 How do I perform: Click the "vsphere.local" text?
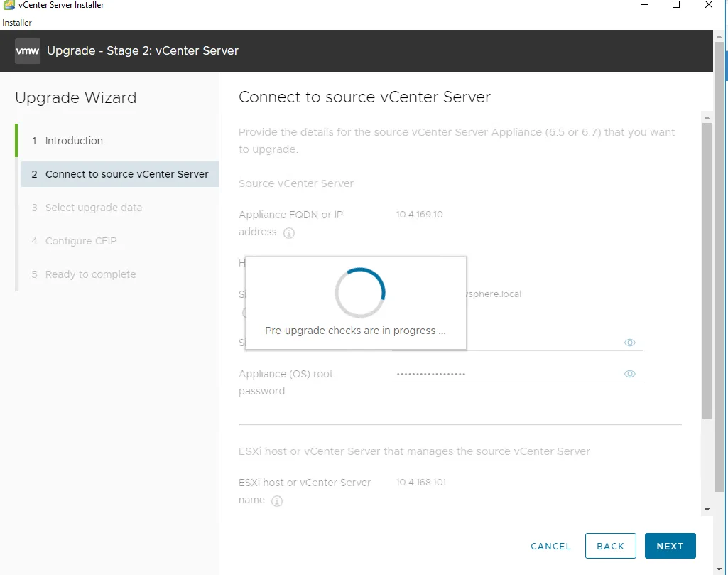(x=494, y=294)
